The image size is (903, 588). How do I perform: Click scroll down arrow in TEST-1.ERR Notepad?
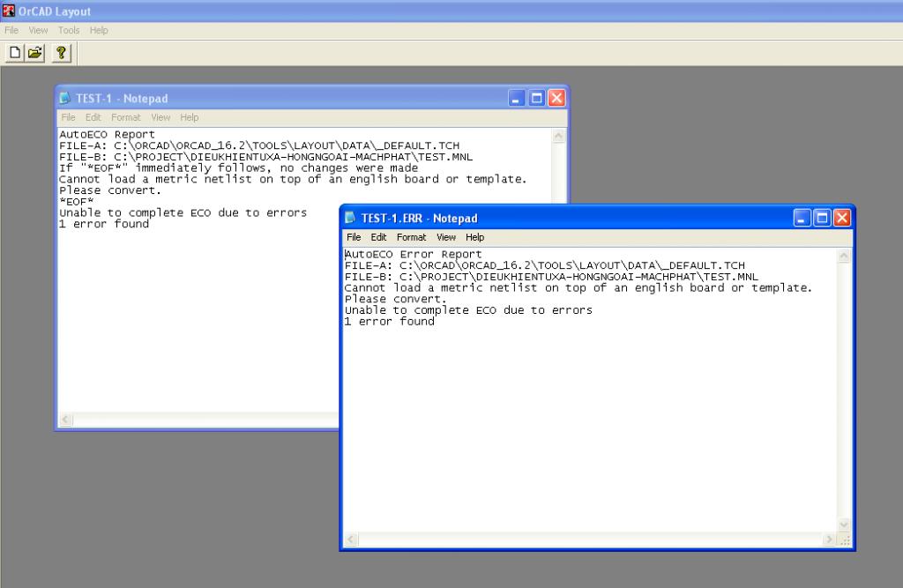(844, 525)
